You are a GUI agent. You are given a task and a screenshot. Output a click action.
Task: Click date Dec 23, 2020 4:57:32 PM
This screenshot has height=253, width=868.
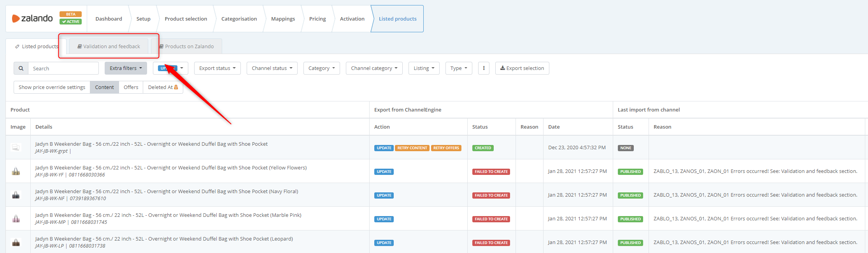pyautogui.click(x=577, y=147)
